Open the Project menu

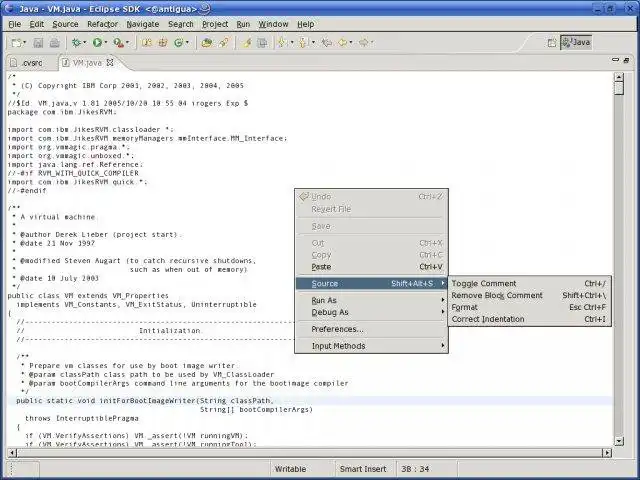coord(215,24)
